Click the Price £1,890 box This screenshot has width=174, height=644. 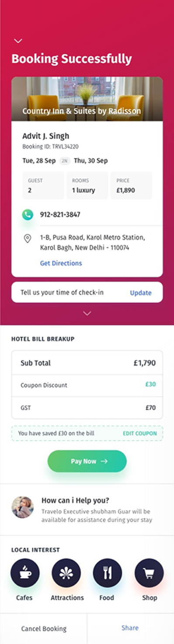pos(131,186)
